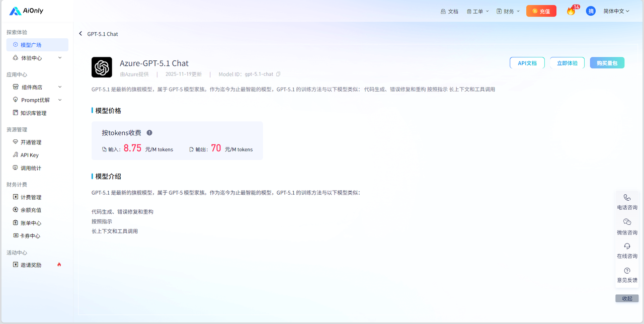The image size is (644, 324).
Task: Click the info icon next to 按tokens收费
Action: (149, 133)
